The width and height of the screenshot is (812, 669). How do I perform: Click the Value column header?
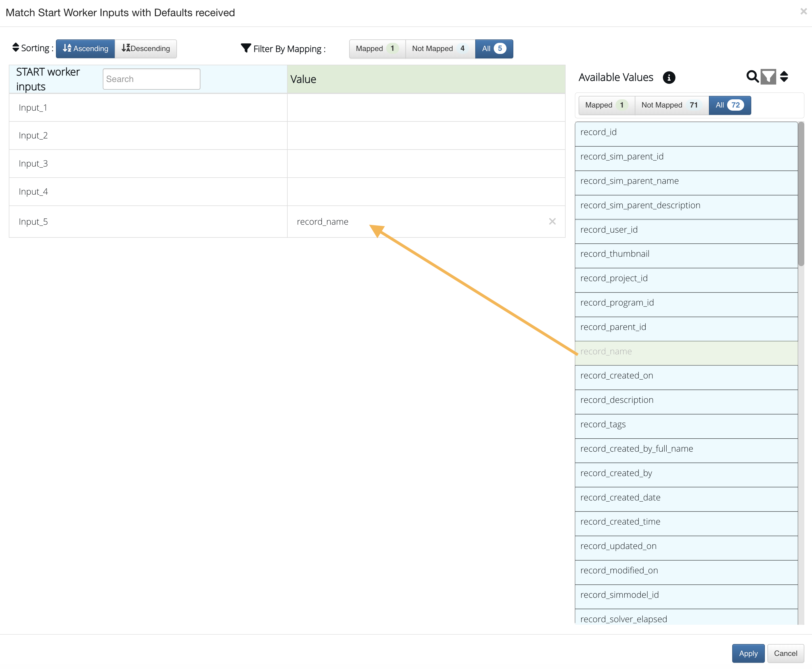[426, 79]
